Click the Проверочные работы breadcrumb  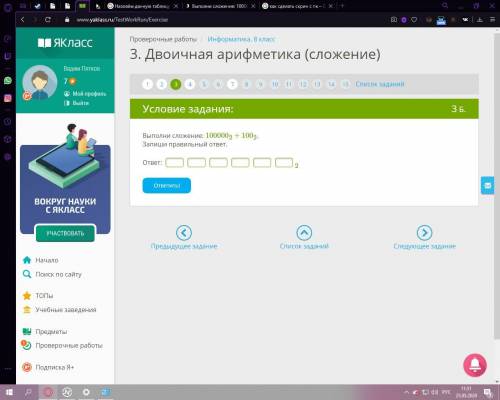(163, 39)
